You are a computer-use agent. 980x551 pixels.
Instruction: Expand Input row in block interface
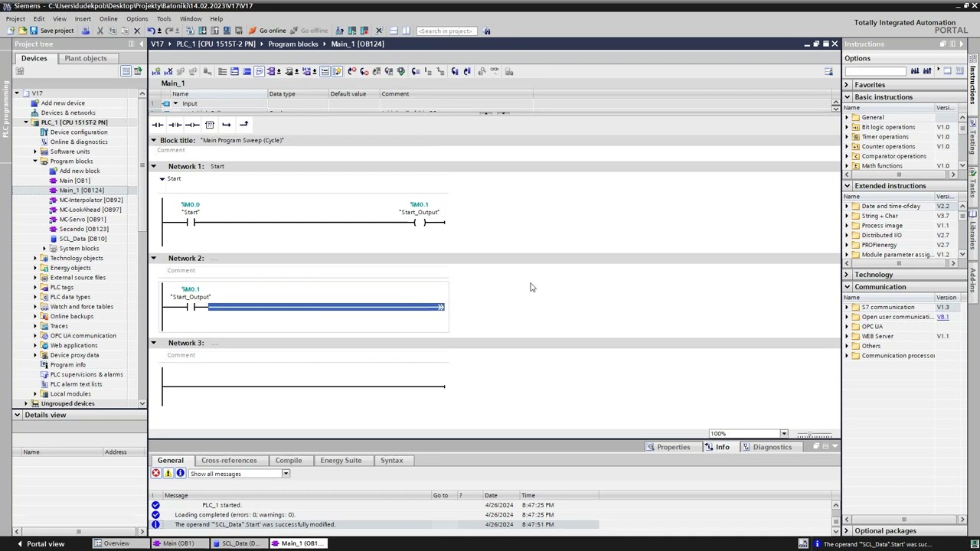(175, 103)
